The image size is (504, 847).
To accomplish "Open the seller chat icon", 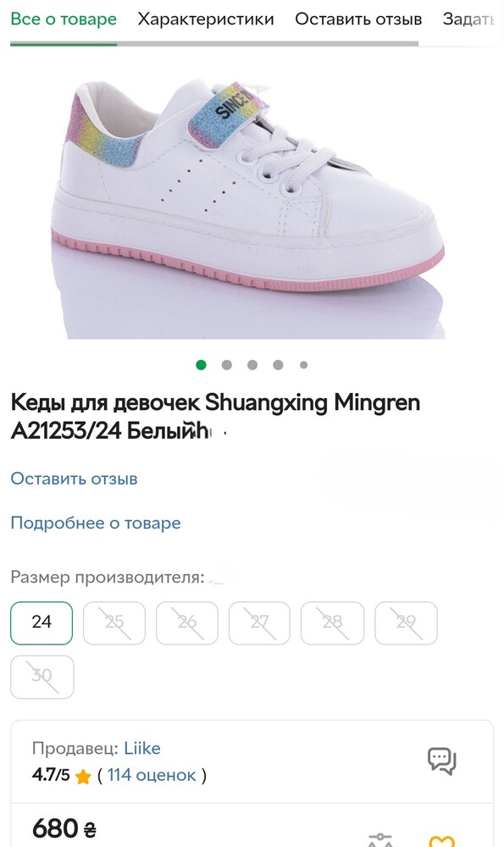I will 442,761.
